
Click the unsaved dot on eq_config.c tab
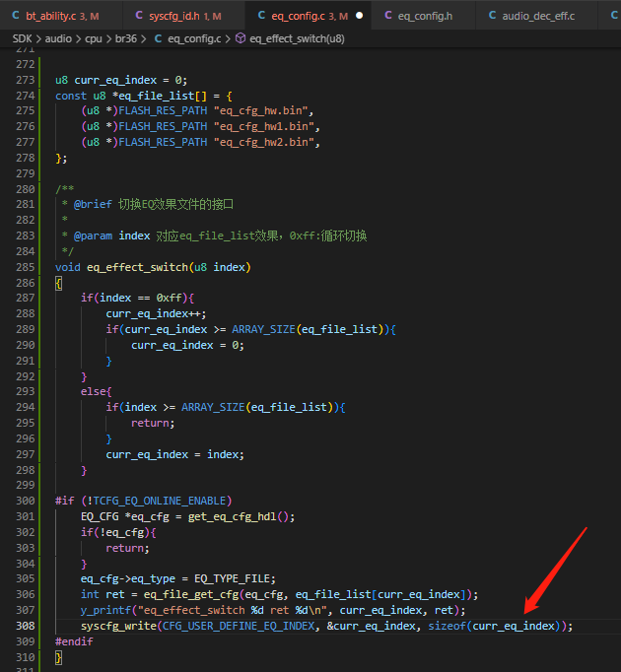(360, 16)
